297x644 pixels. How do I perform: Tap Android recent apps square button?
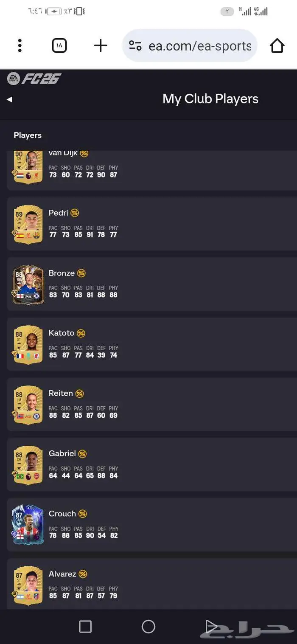click(x=85, y=627)
